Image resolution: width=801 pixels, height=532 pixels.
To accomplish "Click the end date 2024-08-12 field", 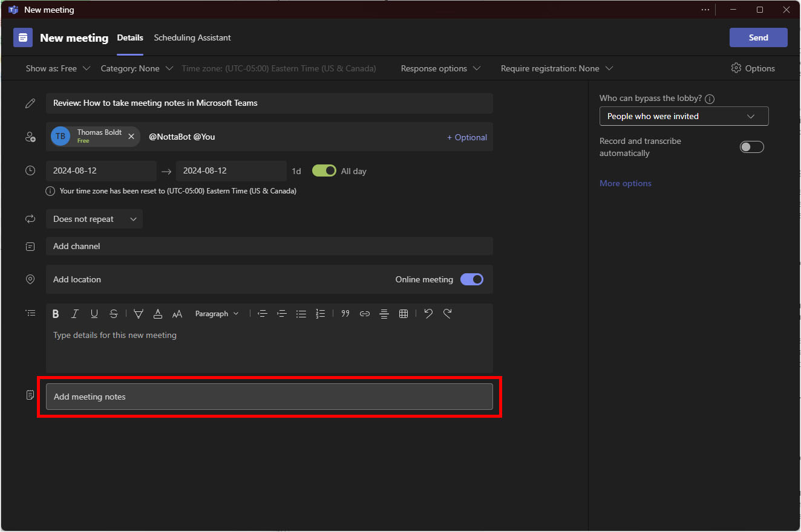I will 231,171.
